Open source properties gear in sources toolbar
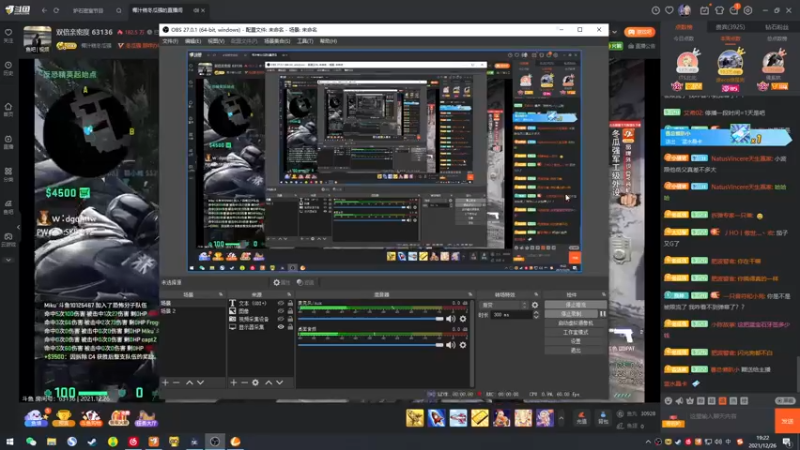 pyautogui.click(x=256, y=382)
